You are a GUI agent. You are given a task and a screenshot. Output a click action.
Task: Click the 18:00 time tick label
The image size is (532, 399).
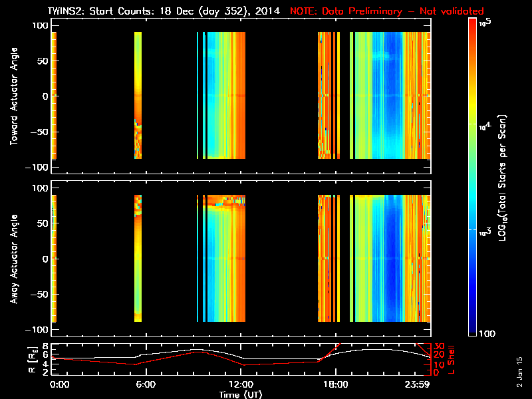click(336, 384)
